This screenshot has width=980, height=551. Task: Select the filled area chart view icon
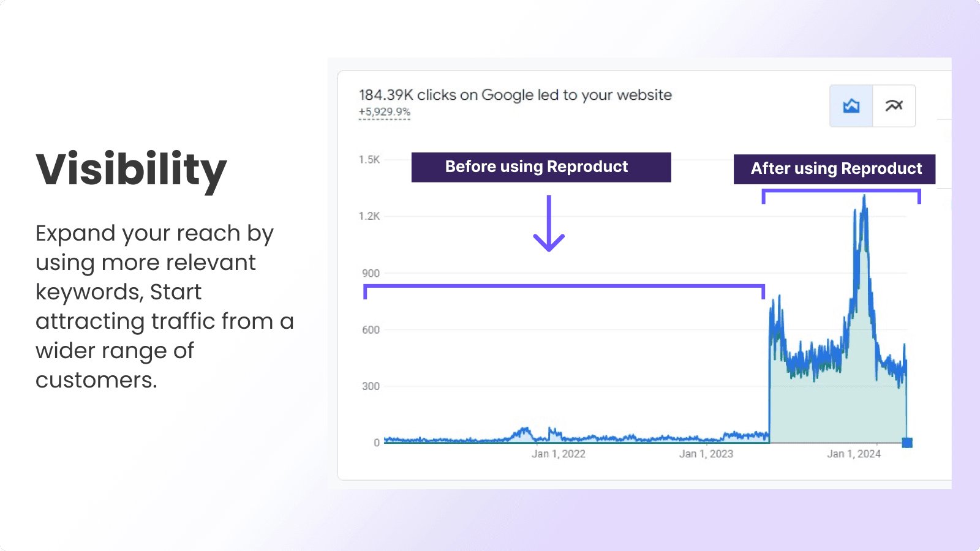[851, 106]
